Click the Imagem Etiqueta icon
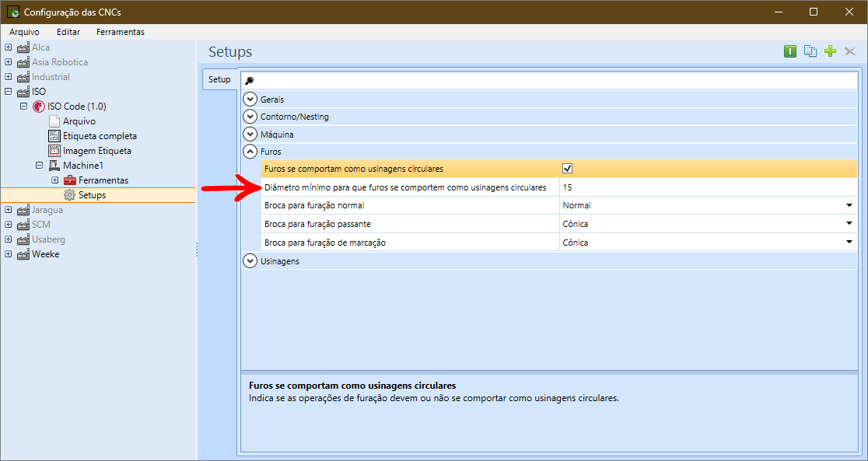The image size is (868, 461). tap(54, 151)
